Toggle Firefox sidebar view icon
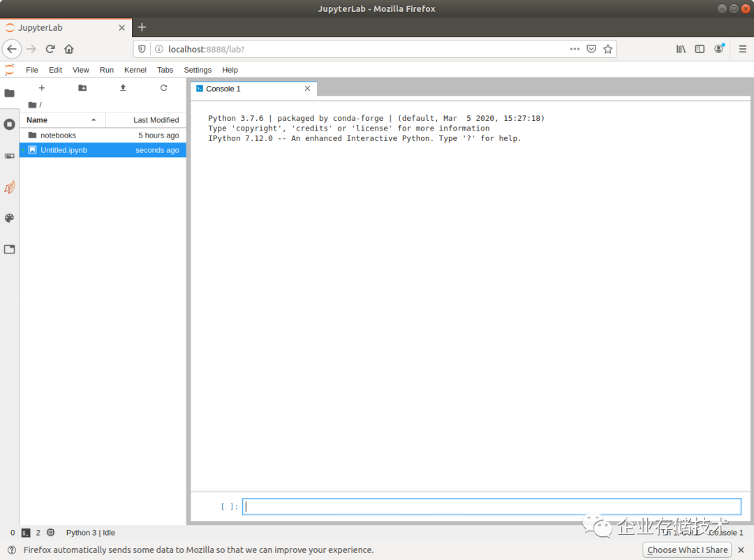This screenshot has height=560, width=754. point(700,49)
